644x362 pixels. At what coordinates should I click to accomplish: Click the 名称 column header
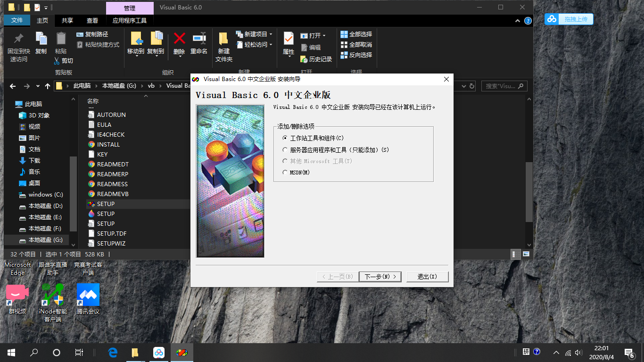[x=93, y=101]
